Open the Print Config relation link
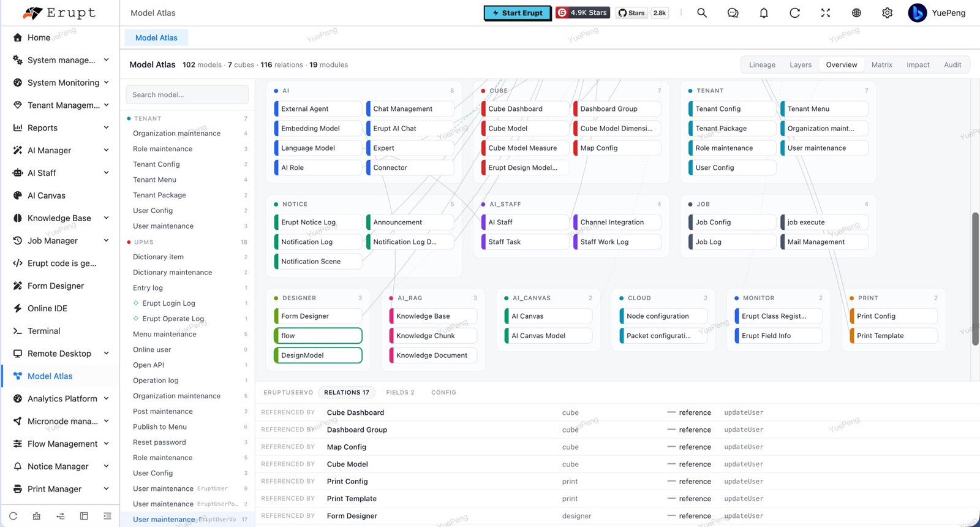 click(347, 482)
